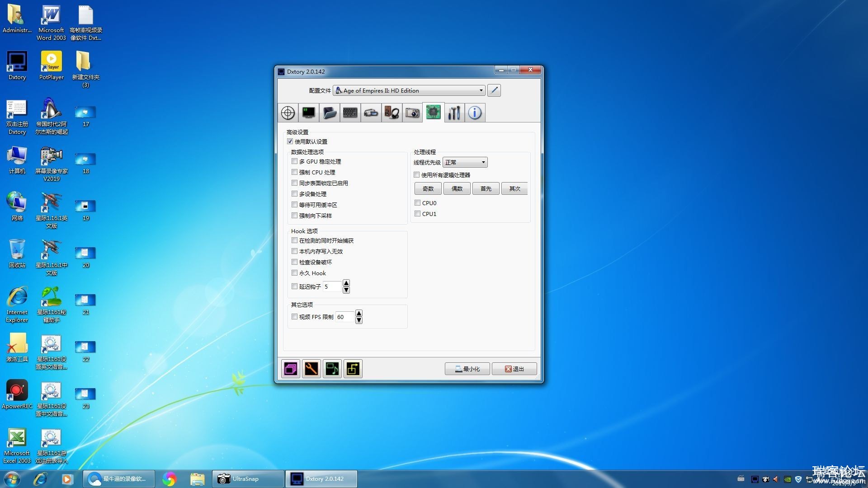868x488 pixels.
Task: Click the 偶数 (even) button
Action: click(x=457, y=188)
